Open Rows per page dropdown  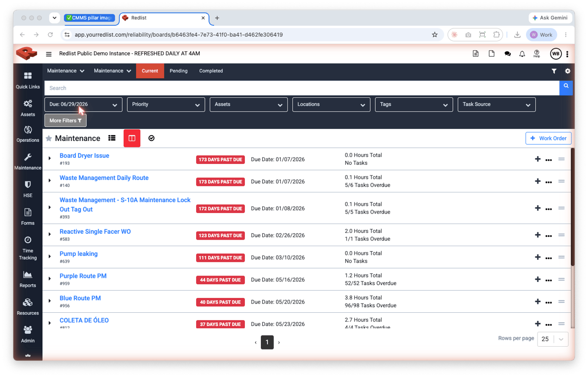point(553,339)
